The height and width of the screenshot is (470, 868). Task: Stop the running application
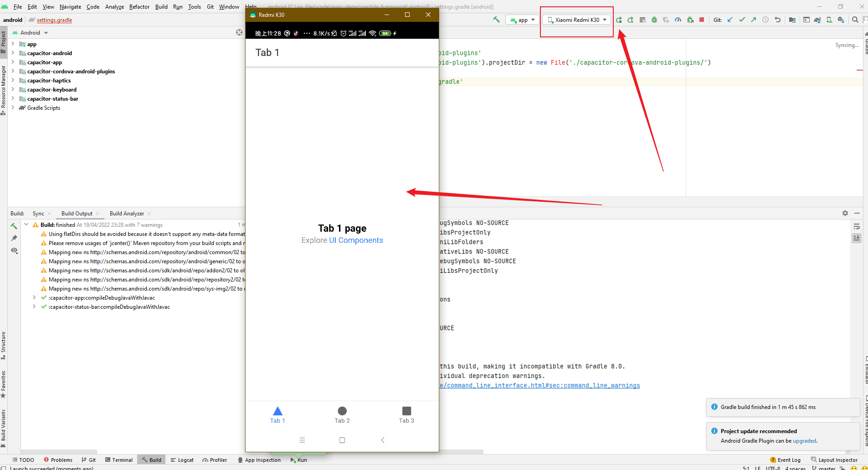coord(702,20)
